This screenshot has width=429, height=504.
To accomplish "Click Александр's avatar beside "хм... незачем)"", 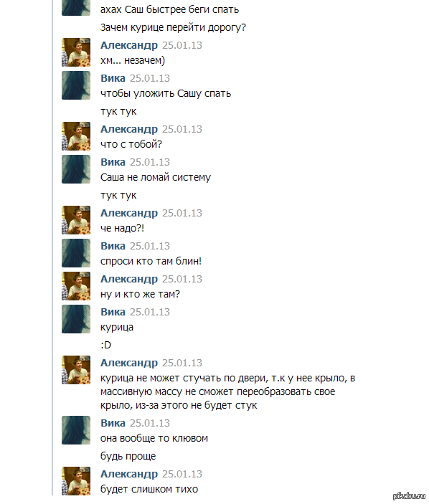I will (x=76, y=52).
